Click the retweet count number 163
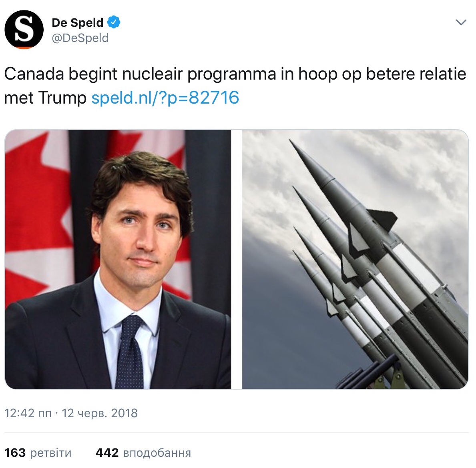Screen dimensions: 476x468 tap(15, 453)
